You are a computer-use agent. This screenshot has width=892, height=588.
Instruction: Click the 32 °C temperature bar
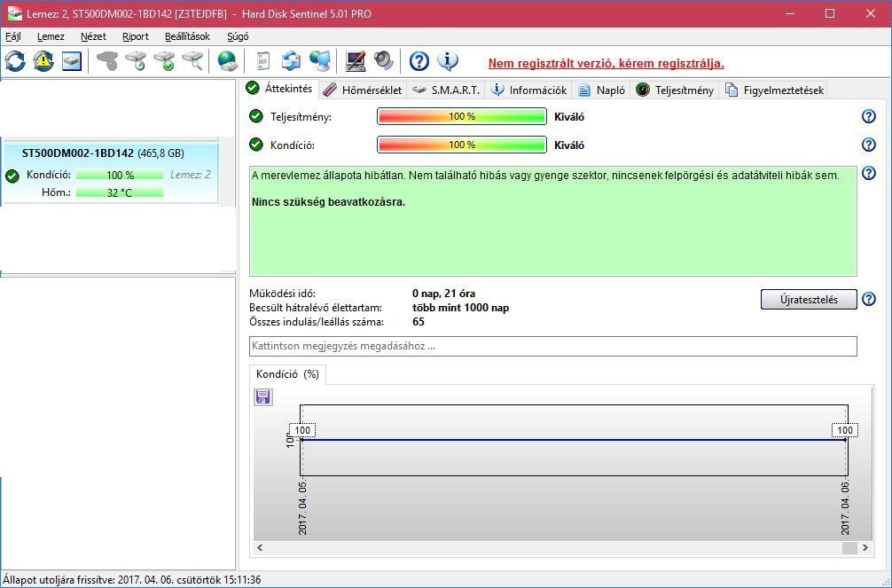click(x=120, y=192)
